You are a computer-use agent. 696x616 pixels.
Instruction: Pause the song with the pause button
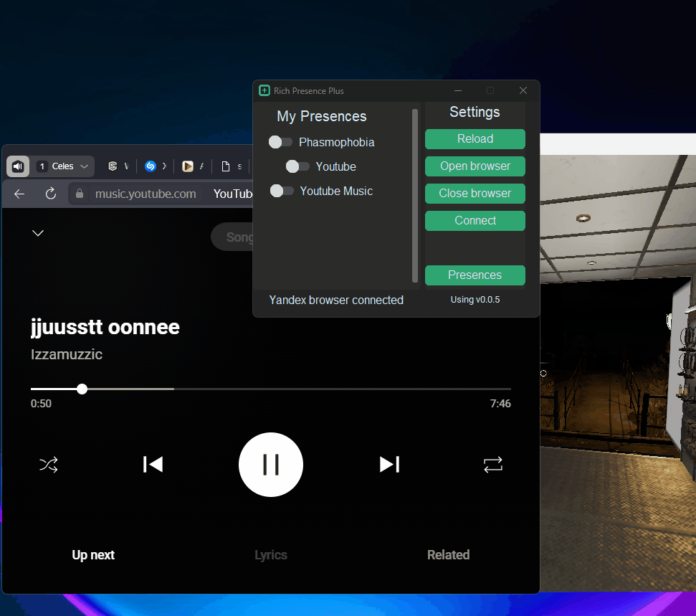coord(271,465)
